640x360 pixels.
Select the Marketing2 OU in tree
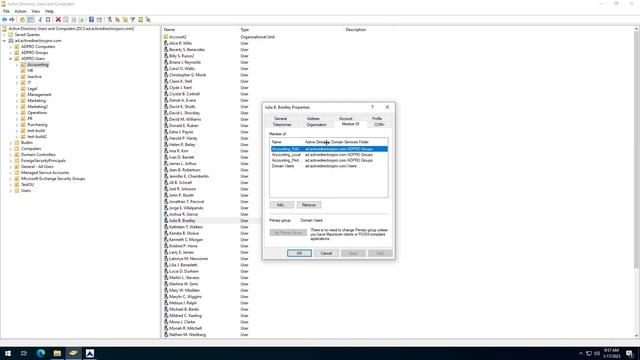(38, 107)
